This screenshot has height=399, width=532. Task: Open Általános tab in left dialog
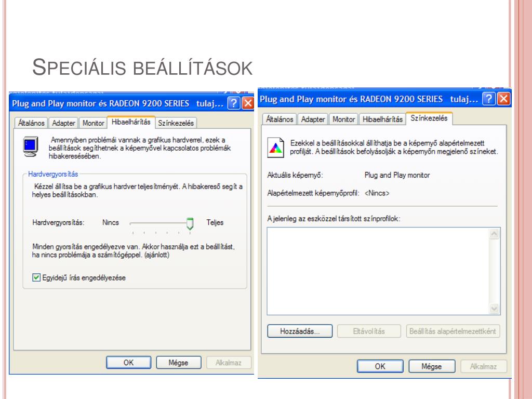pos(31,123)
